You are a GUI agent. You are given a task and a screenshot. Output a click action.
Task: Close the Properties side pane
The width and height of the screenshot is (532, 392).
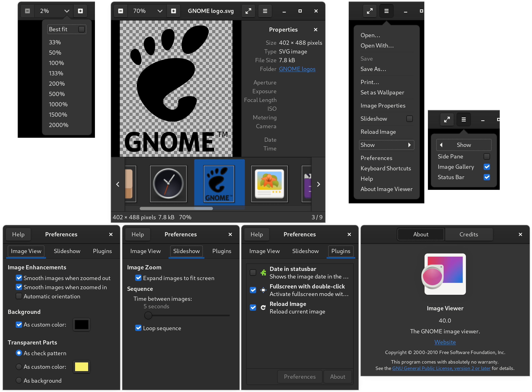click(x=315, y=30)
